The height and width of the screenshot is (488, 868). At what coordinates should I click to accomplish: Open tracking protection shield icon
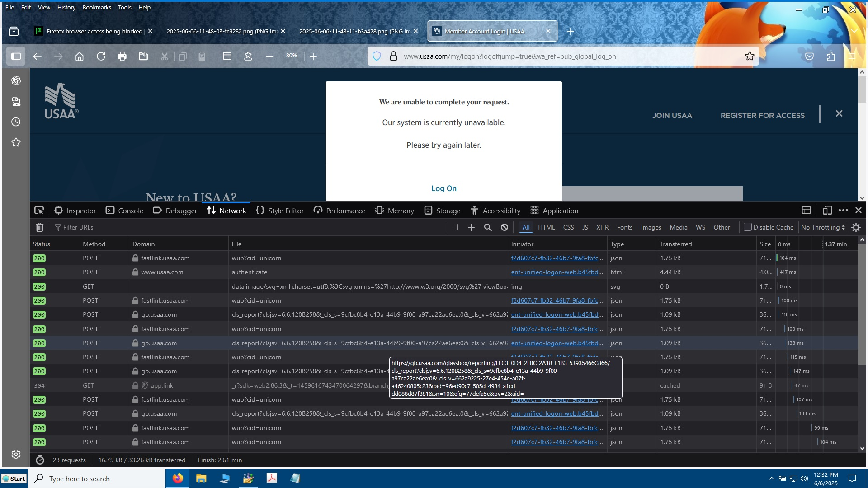tap(377, 56)
